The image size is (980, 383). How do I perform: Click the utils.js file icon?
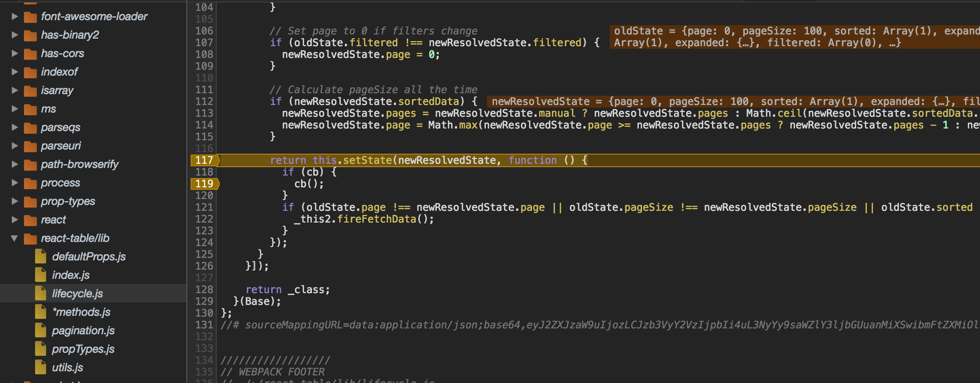(41, 367)
